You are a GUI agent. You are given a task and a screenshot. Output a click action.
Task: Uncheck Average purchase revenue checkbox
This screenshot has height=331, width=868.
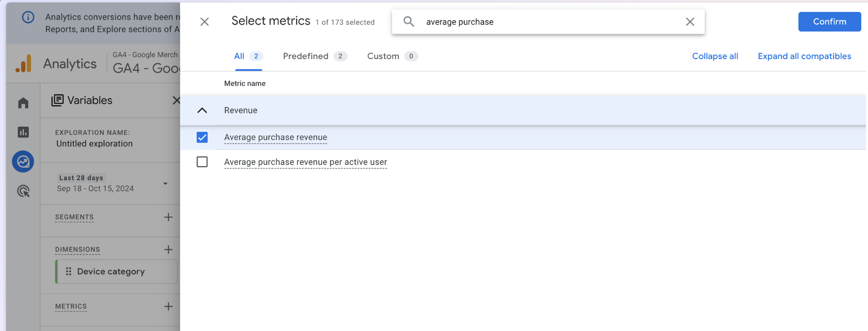[202, 138]
